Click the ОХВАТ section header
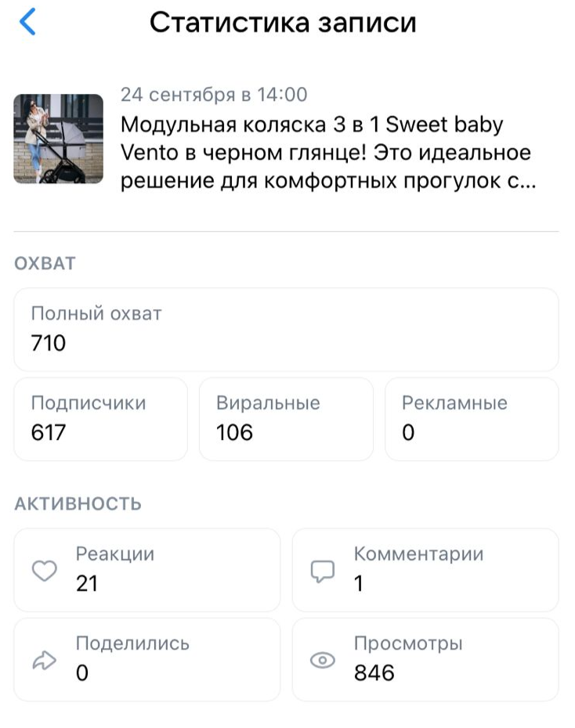This screenshot has height=728, width=575. (x=45, y=263)
